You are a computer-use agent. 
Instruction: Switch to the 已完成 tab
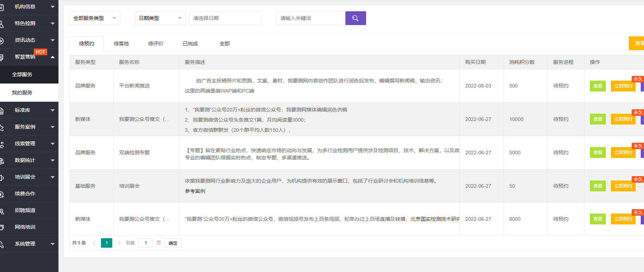(x=190, y=44)
